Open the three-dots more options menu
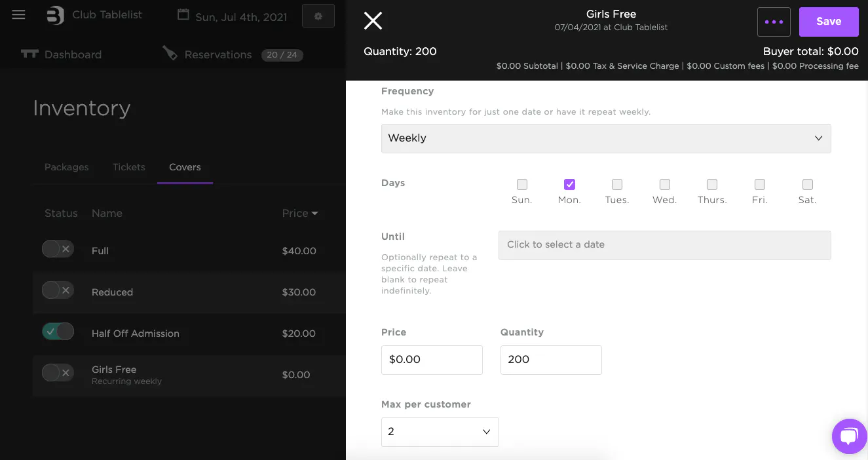Viewport: 868px width, 460px height. pyautogui.click(x=774, y=22)
